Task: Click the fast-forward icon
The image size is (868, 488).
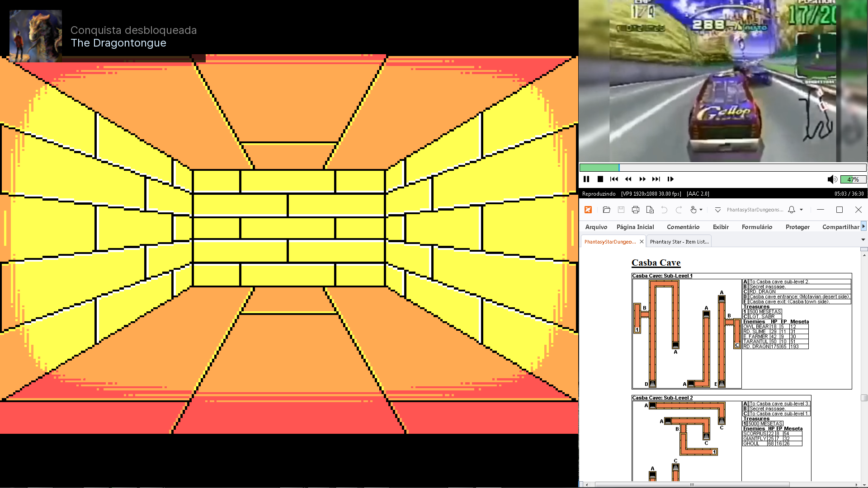Action: pyautogui.click(x=642, y=179)
